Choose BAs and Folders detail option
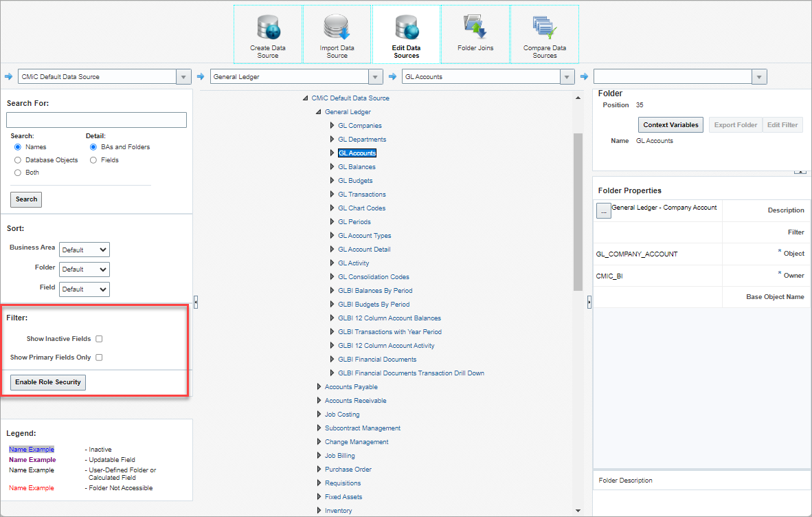The image size is (812, 517). [93, 147]
